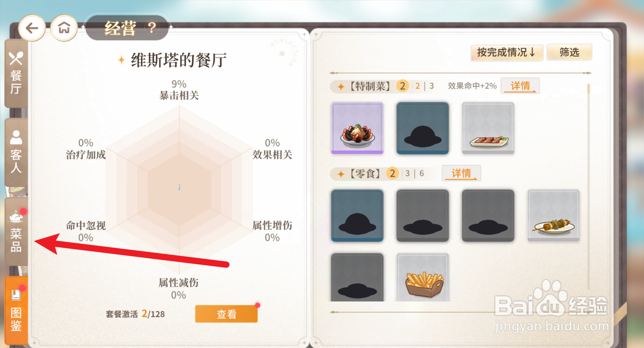The image size is (644, 348).
Task: Expand 详情 for 特制菜 category
Action: click(520, 86)
